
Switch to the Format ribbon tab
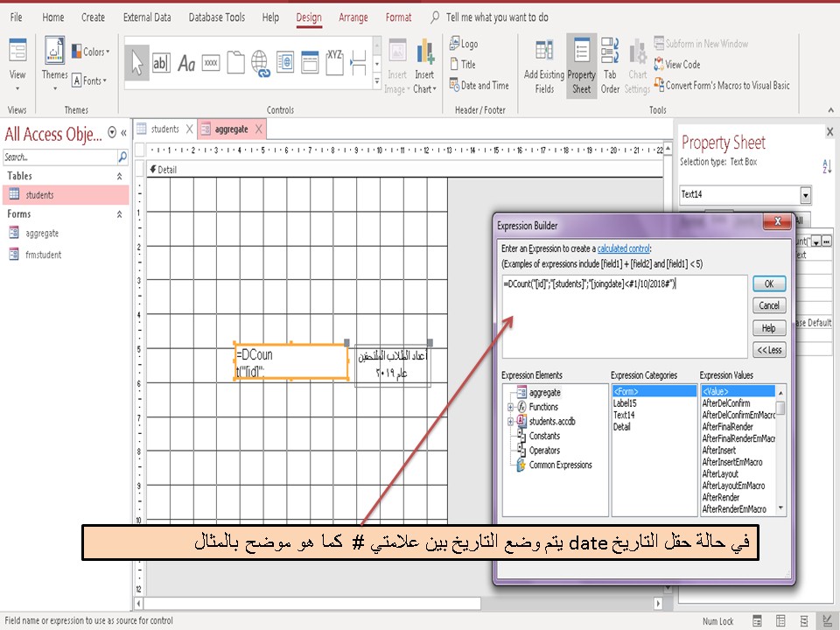click(399, 17)
